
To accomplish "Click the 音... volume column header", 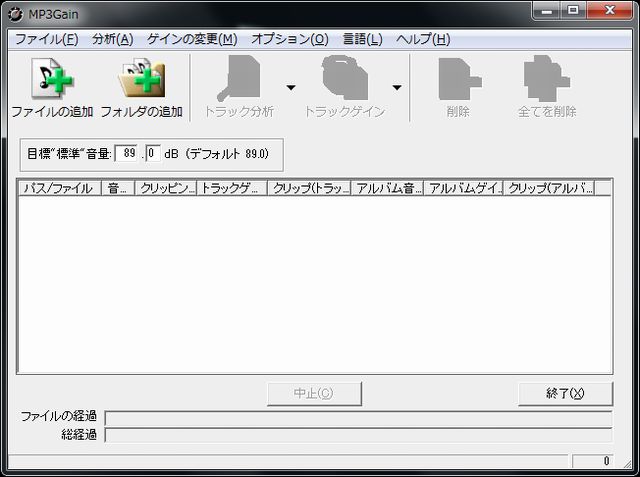I will [x=118, y=189].
